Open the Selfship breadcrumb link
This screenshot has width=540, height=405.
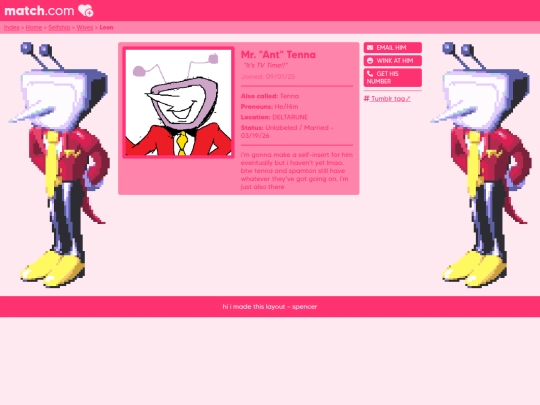[59, 28]
